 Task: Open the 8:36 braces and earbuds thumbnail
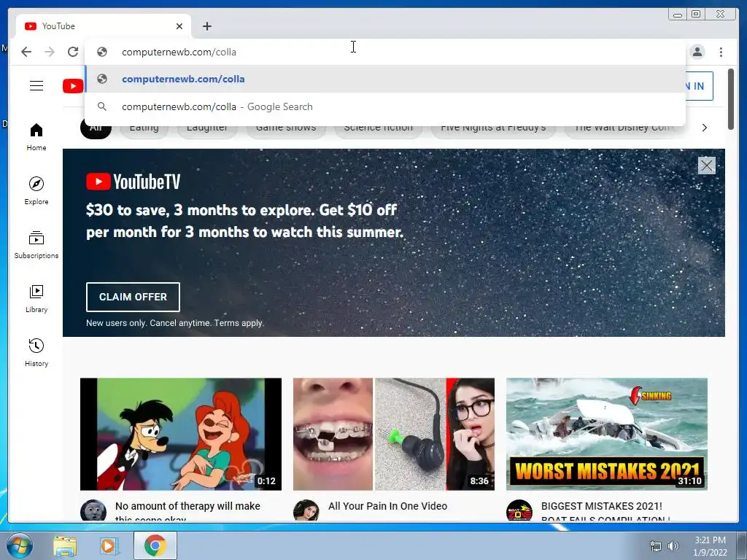tap(393, 434)
